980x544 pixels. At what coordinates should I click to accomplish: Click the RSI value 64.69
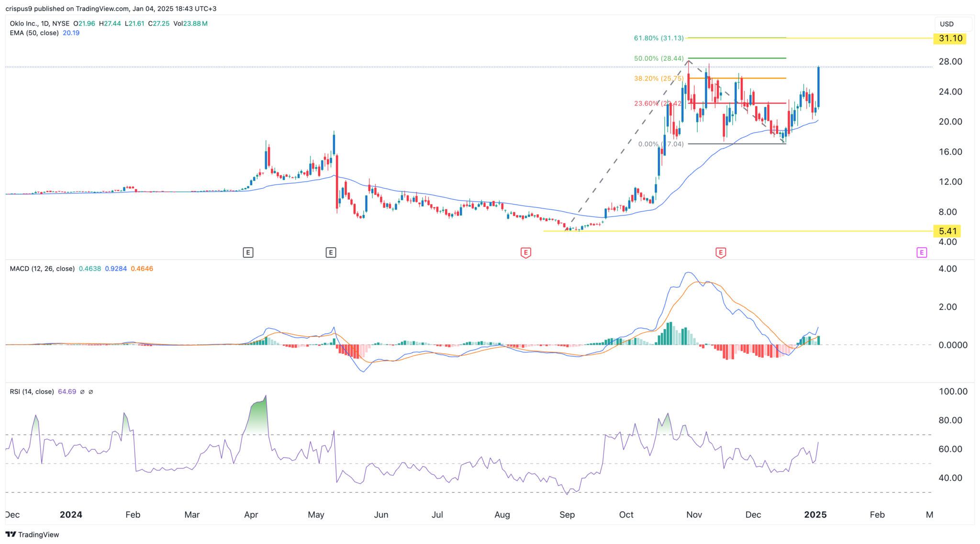click(67, 392)
